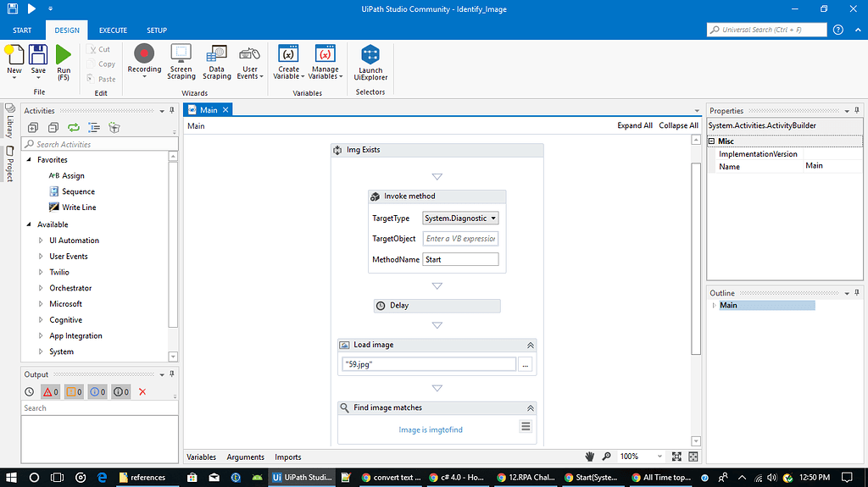Expand UI Automation activities category
Viewport: 868px width, 487px height.
point(41,241)
